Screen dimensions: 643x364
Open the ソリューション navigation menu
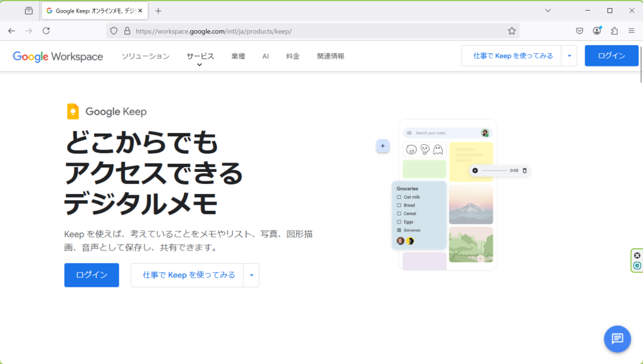[x=145, y=56]
